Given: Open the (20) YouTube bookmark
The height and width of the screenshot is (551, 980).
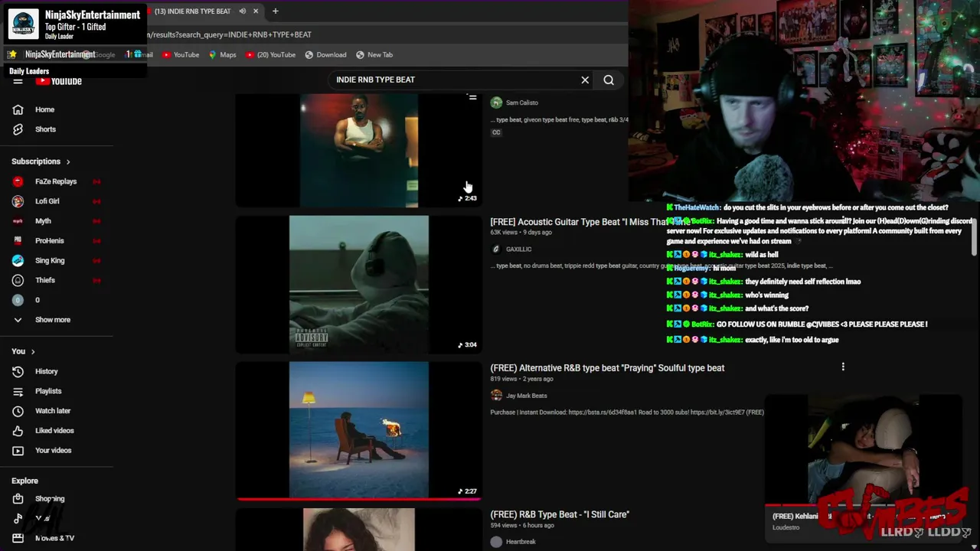Looking at the screenshot, I should coord(270,54).
